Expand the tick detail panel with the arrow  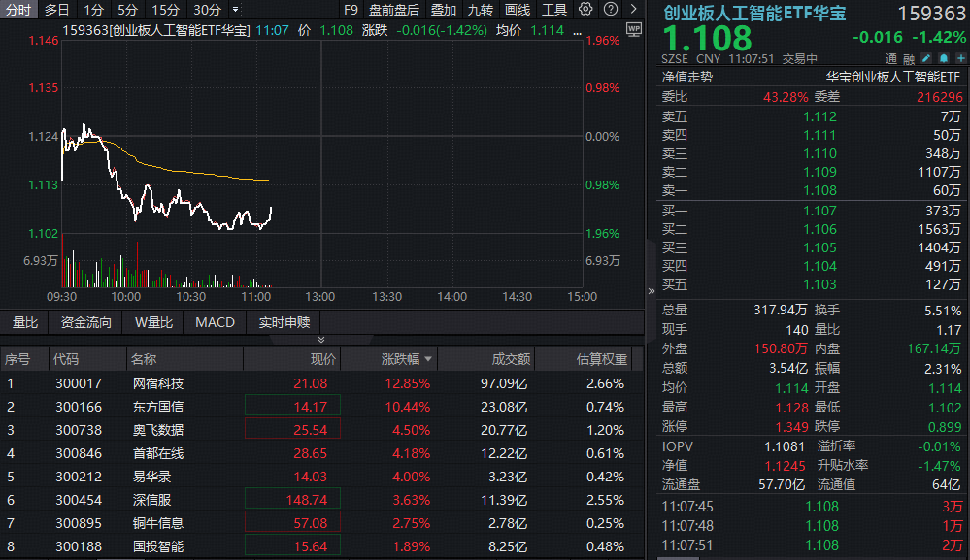652,290
